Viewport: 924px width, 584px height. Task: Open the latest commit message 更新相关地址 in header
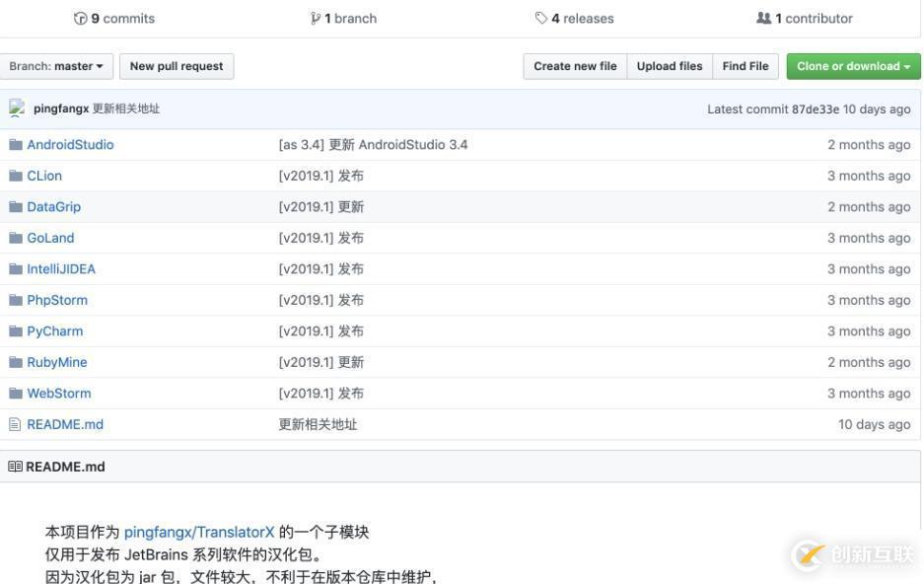(x=126, y=109)
